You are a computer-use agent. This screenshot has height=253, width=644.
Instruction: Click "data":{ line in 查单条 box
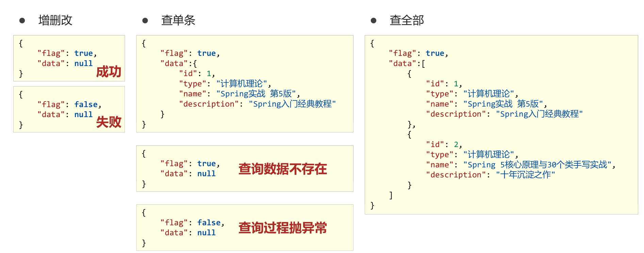(179, 64)
